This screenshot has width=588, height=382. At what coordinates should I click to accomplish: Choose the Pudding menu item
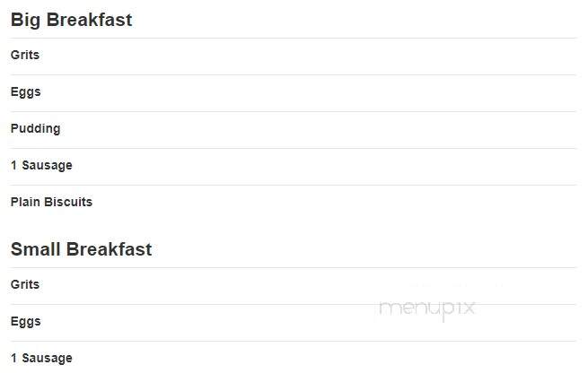pyautogui.click(x=35, y=128)
